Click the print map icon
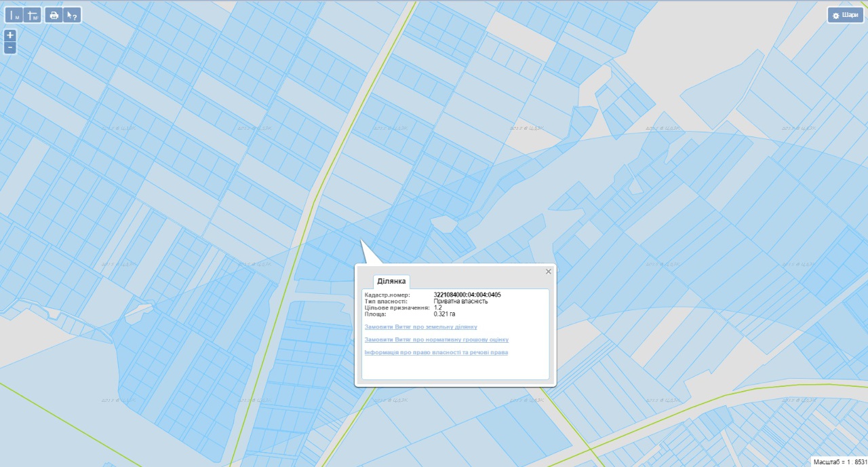 tap(54, 15)
